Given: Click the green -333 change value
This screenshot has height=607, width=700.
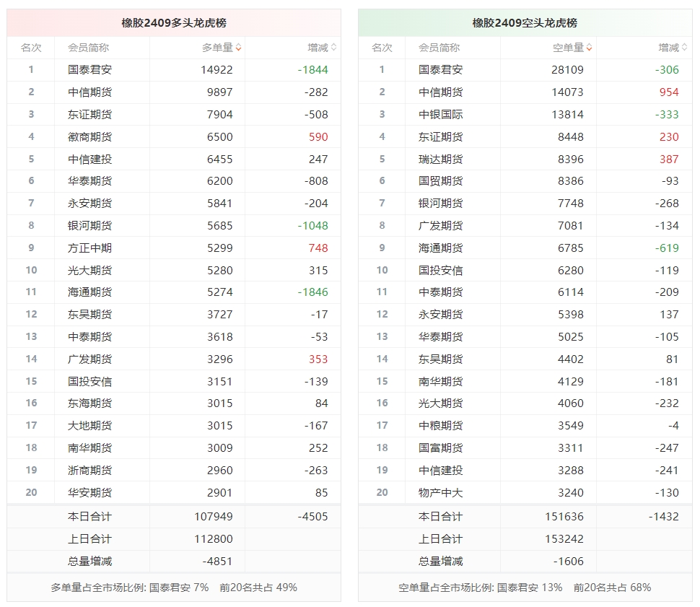Looking at the screenshot, I should click(x=667, y=114).
